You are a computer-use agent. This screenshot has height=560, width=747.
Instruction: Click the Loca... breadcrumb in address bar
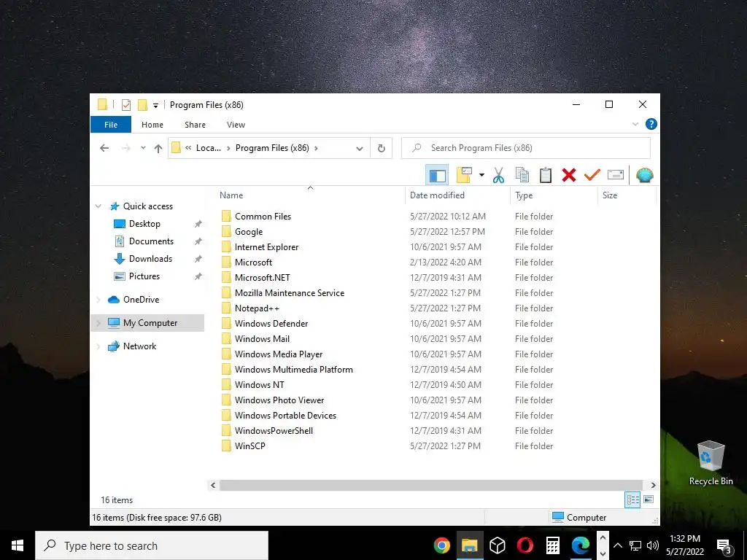[x=208, y=148]
